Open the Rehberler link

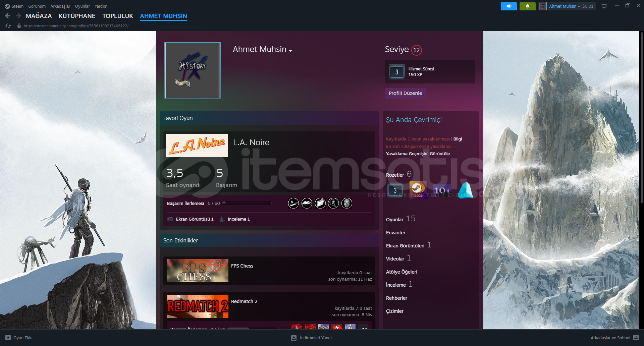coord(396,298)
